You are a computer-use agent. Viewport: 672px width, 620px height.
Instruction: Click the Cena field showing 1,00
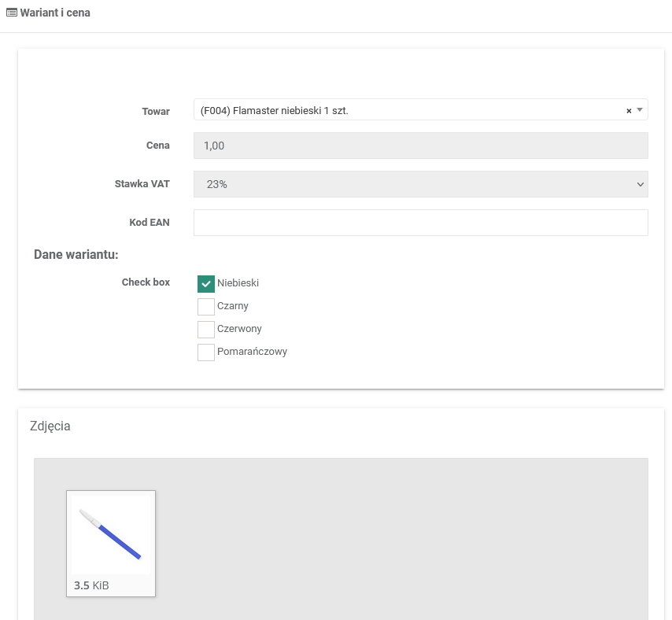pyautogui.click(x=420, y=146)
